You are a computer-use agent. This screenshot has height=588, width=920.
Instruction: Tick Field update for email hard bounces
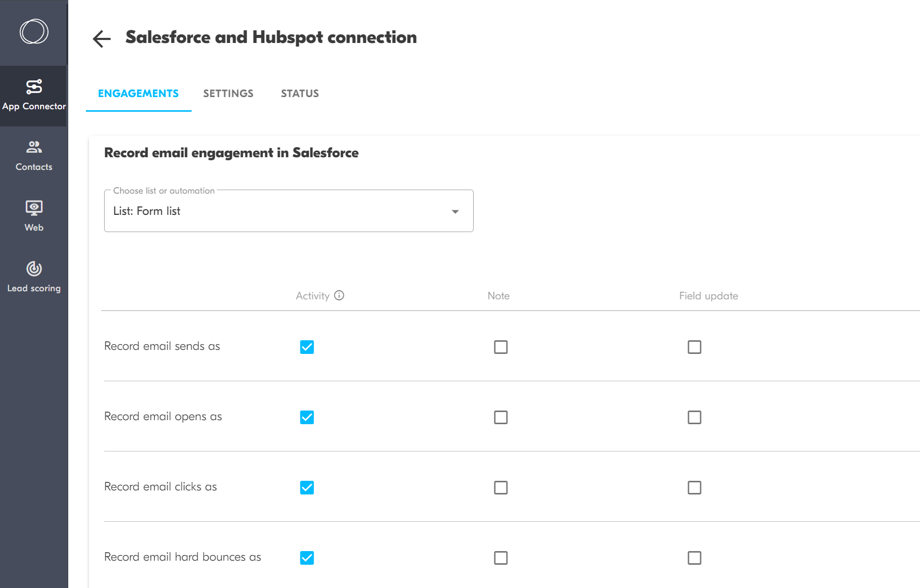(694, 558)
